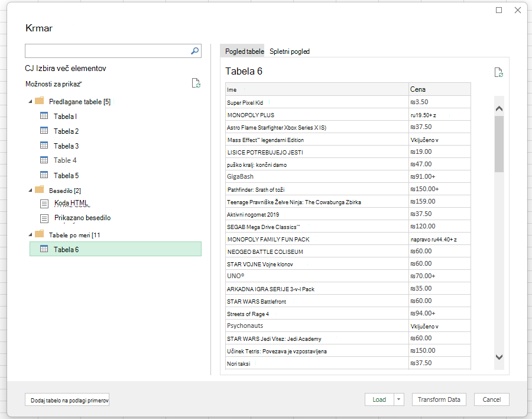Select Tabela 3 in the tree
This screenshot has width=532, height=419.
tap(66, 146)
